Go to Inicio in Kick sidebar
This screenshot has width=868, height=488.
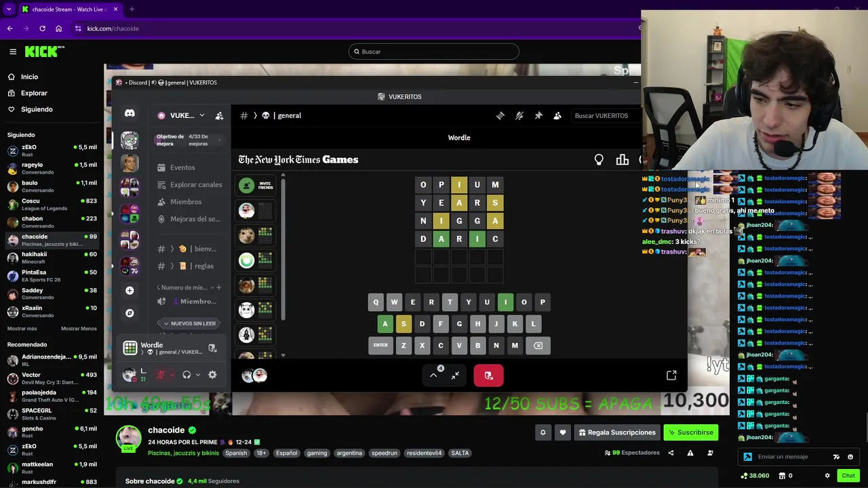pyautogui.click(x=29, y=77)
